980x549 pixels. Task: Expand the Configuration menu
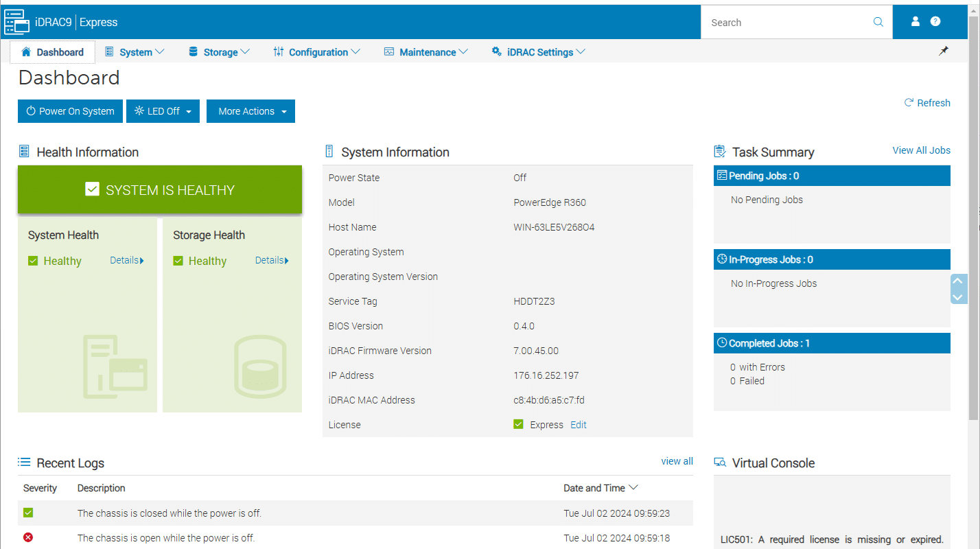click(316, 51)
